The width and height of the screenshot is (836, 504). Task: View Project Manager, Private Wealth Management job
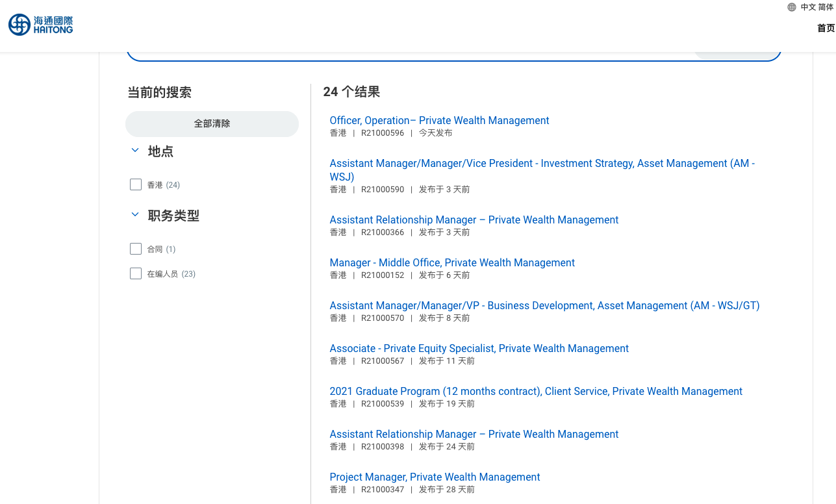[x=435, y=477]
